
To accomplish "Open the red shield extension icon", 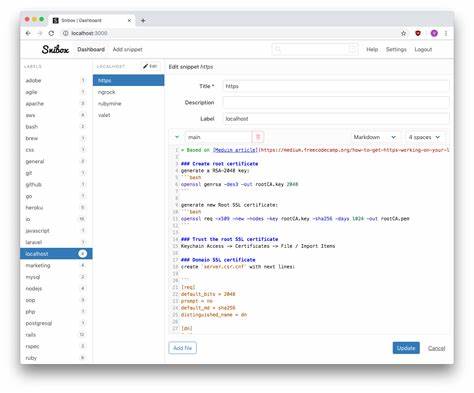I will coord(418,33).
